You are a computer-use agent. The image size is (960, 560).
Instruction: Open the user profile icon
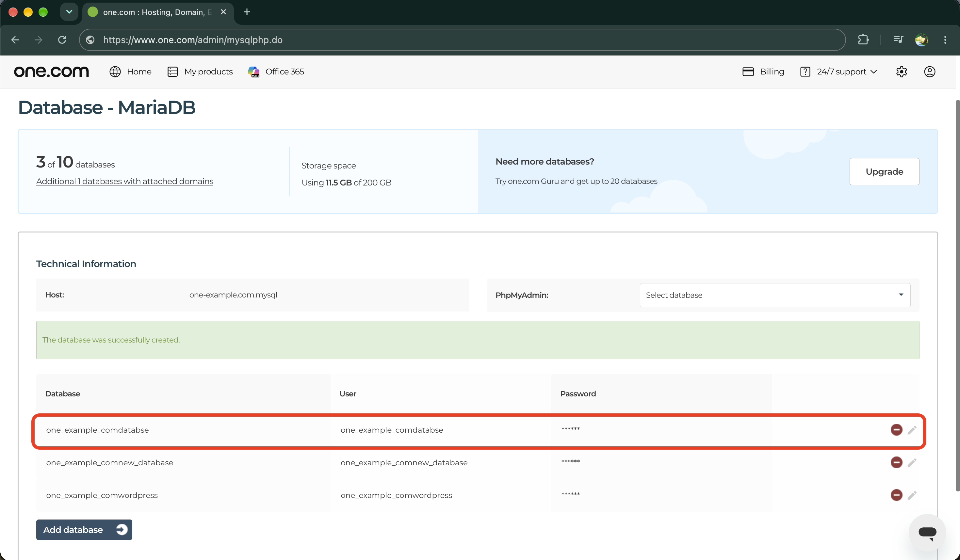click(x=930, y=72)
